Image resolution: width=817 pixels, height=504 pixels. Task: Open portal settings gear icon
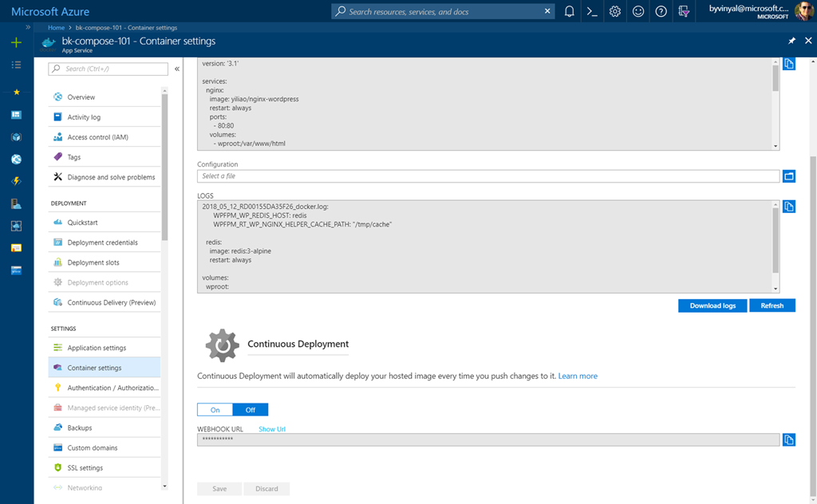click(615, 12)
